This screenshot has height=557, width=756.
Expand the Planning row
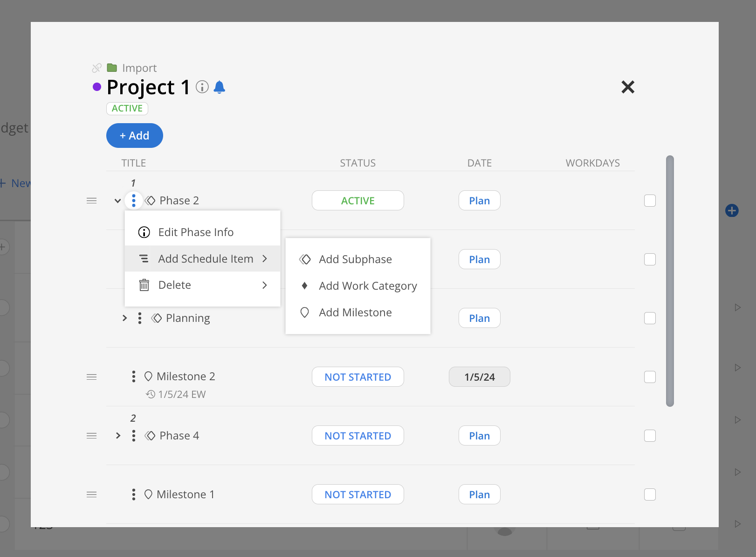pos(124,318)
